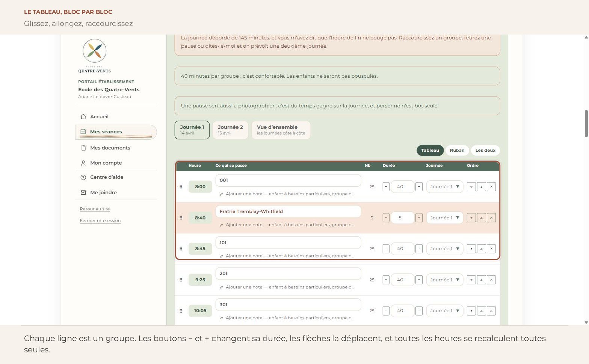Decrease Fratrie Tremblay-Whitfield duration

[386, 218]
